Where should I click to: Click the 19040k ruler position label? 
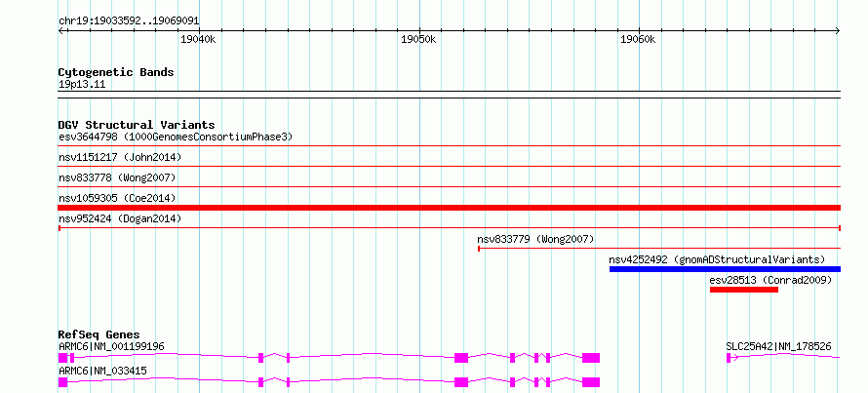click(x=198, y=39)
